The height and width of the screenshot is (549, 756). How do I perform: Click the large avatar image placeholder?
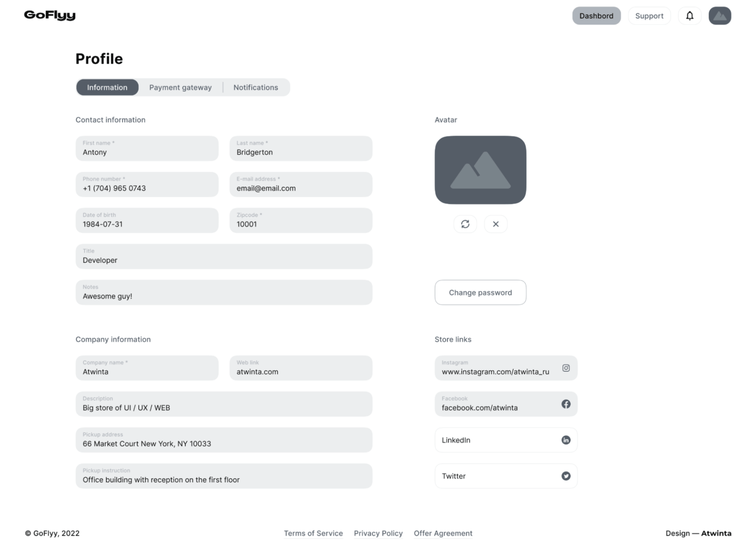(481, 170)
